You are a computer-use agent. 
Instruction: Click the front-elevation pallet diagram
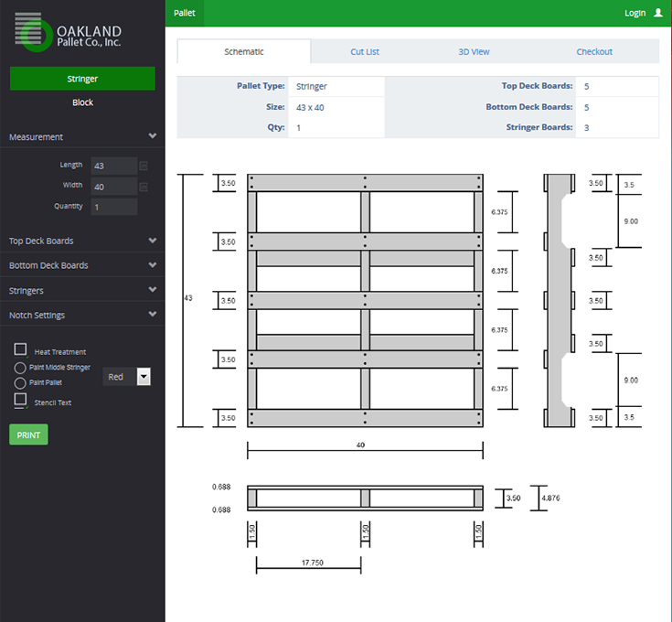pyautogui.click(x=365, y=499)
